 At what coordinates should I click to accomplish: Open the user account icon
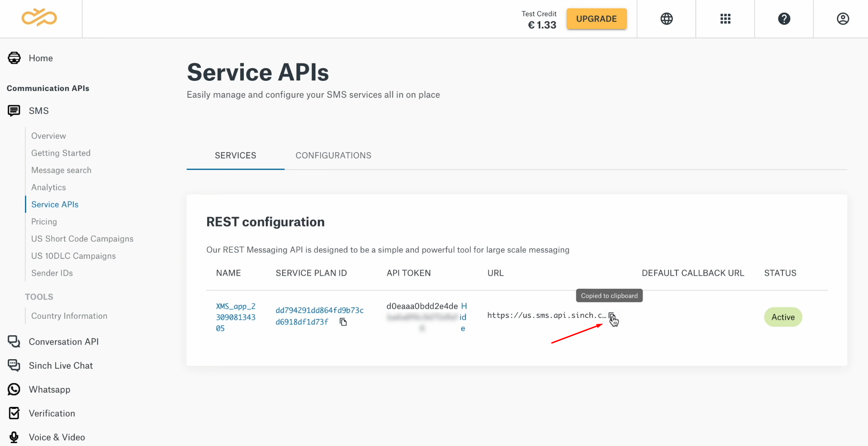[x=843, y=19]
